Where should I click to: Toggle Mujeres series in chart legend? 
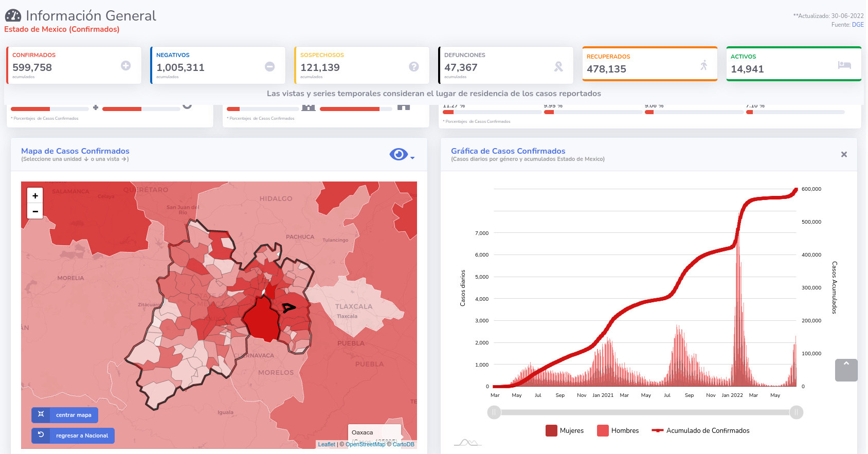[x=565, y=430]
